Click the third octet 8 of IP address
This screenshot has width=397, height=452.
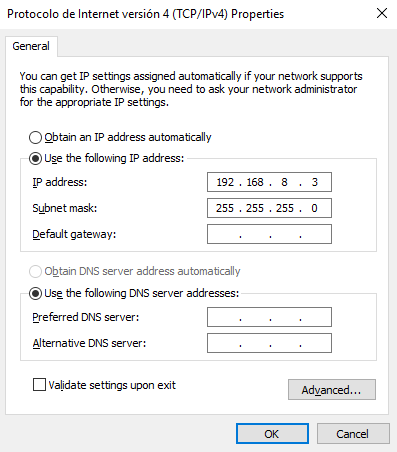(284, 182)
